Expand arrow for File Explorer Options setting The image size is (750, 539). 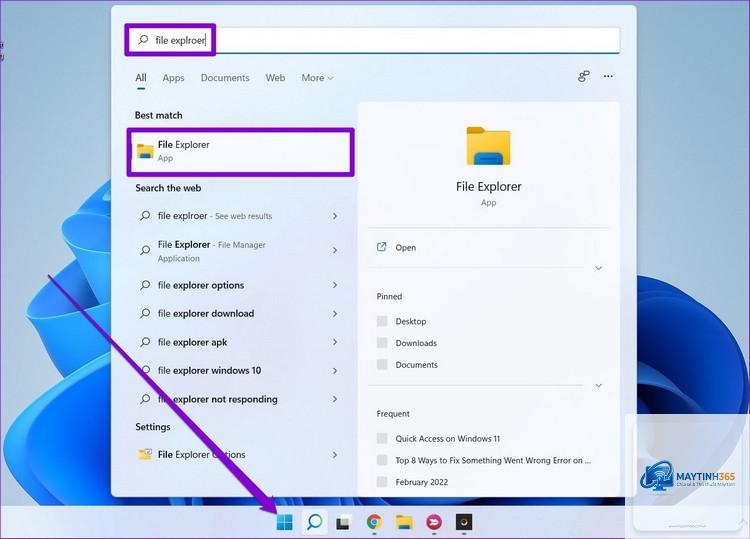click(x=335, y=455)
